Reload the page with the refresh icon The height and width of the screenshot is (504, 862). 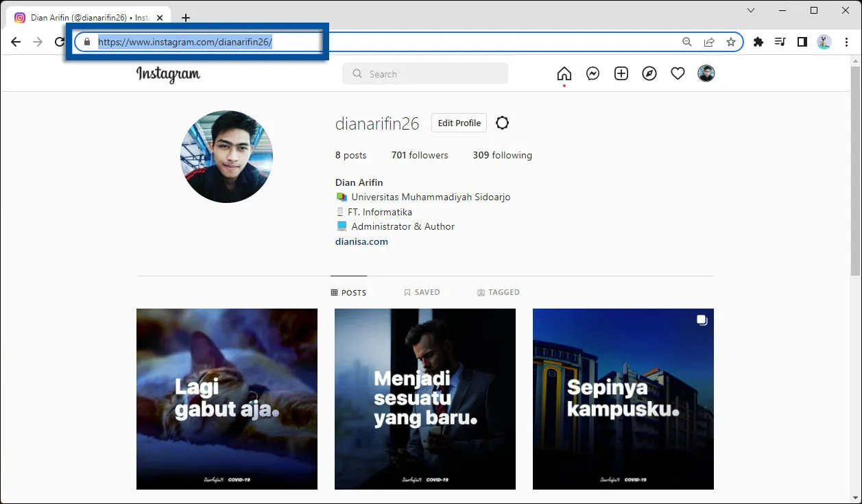[x=59, y=42]
